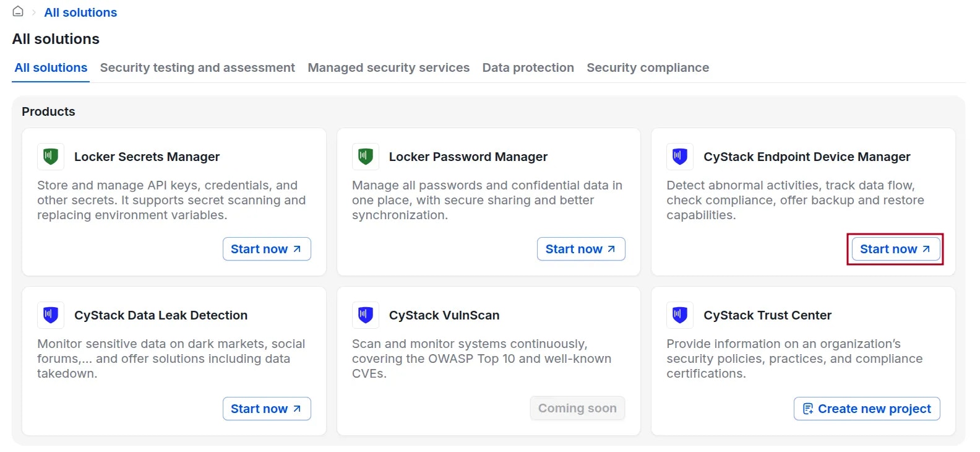Click the Locker Password Manager shield icon
The width and height of the screenshot is (980, 452).
tap(366, 157)
